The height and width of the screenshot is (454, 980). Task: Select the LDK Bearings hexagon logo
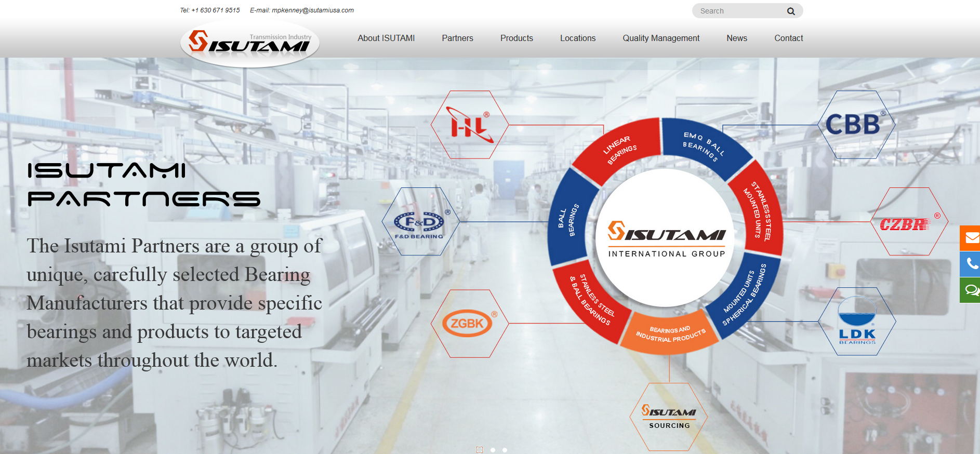pos(857,322)
